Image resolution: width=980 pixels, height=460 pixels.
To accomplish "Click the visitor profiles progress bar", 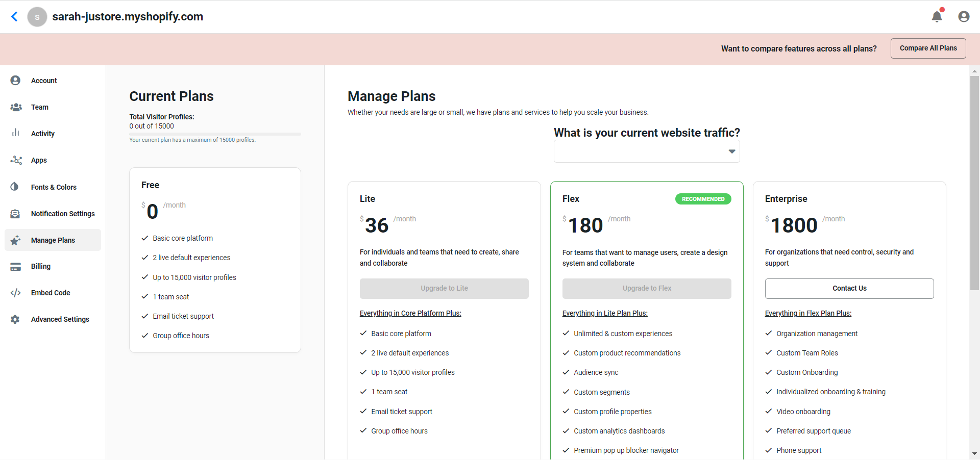I will click(215, 134).
